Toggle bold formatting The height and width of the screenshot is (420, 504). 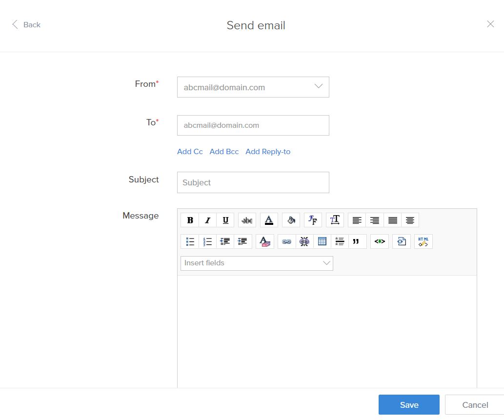coord(190,220)
